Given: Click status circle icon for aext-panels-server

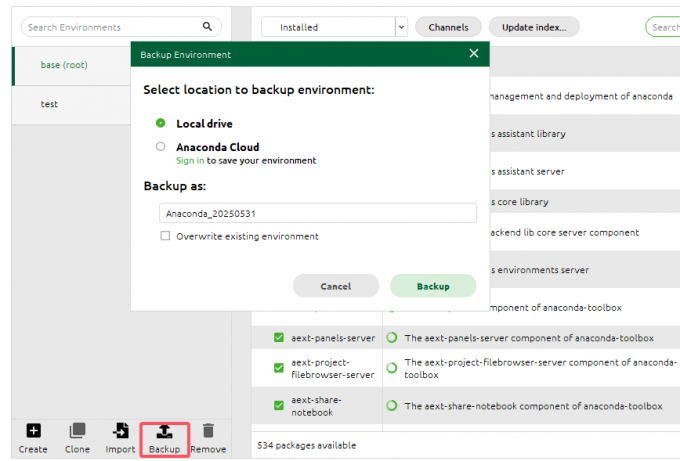Looking at the screenshot, I should point(392,338).
